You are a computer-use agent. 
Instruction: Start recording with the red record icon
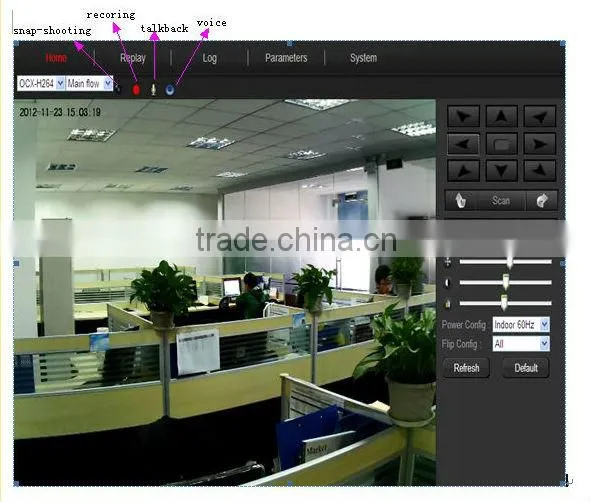(136, 90)
